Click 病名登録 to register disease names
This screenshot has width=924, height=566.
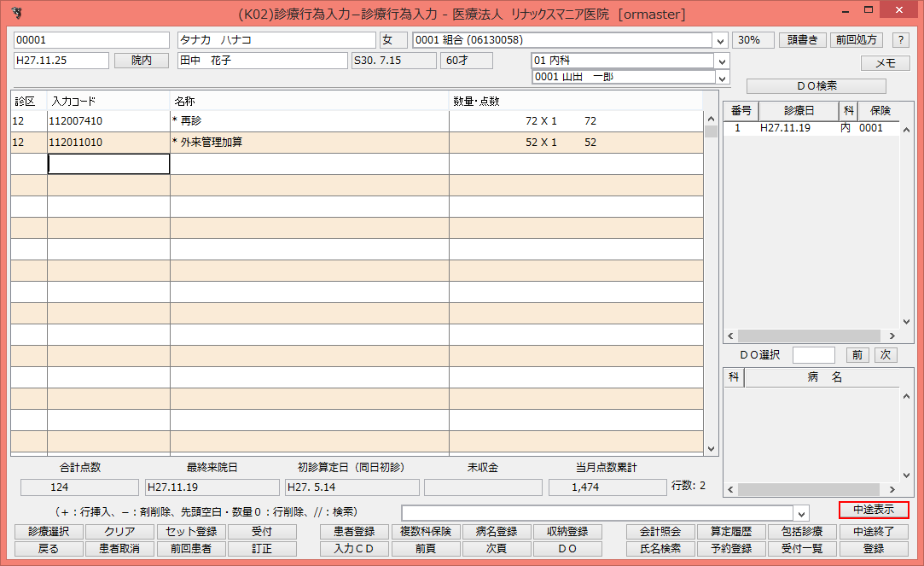pyautogui.click(x=497, y=531)
